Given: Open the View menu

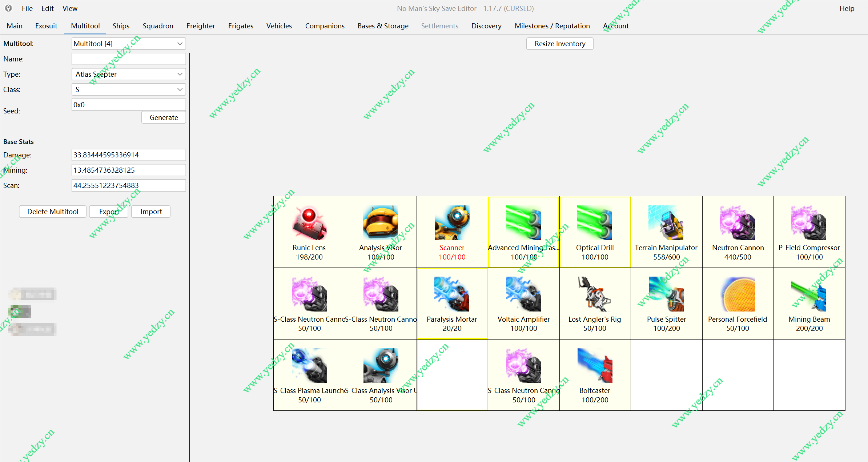Looking at the screenshot, I should (x=70, y=8).
